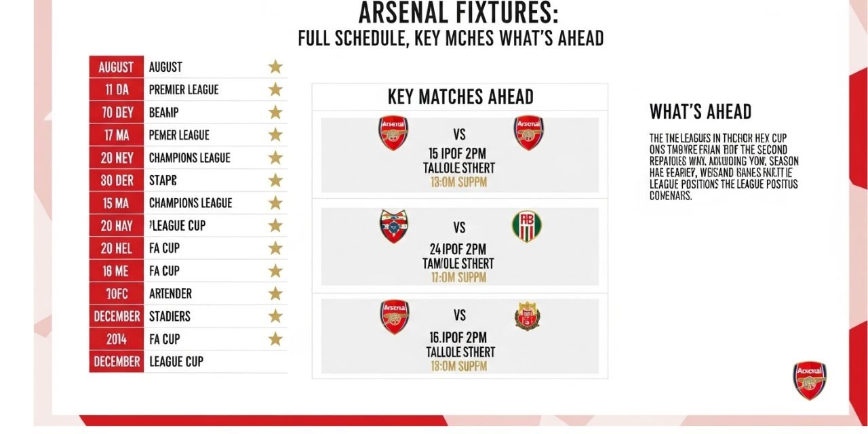Select the red and green striped club crest
868x434 pixels.
(x=527, y=226)
